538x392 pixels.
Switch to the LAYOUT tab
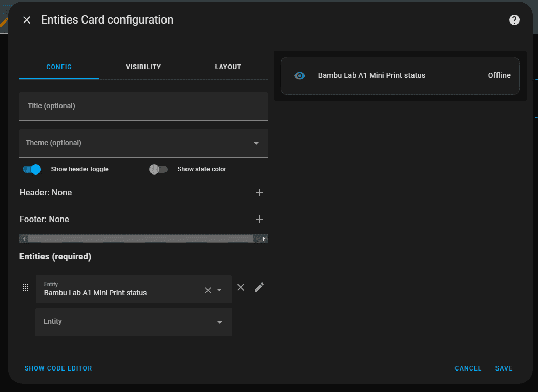(227, 67)
